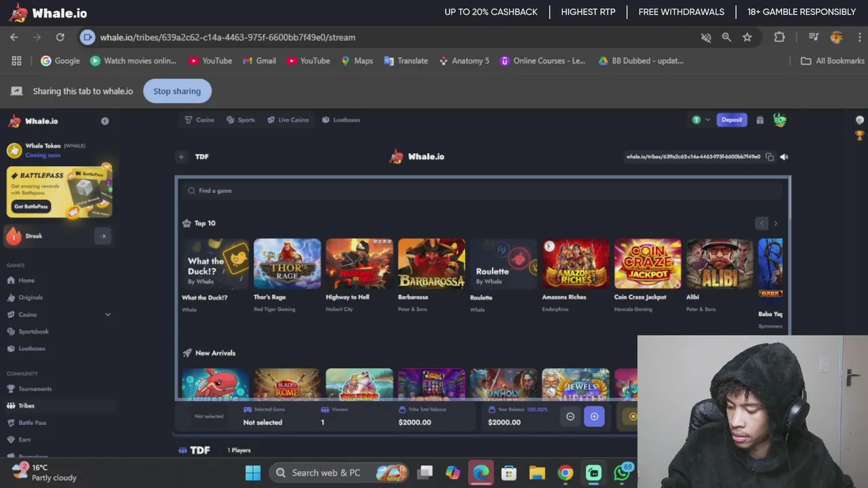
Task: Switch to the Live Casino tab
Action: point(288,120)
